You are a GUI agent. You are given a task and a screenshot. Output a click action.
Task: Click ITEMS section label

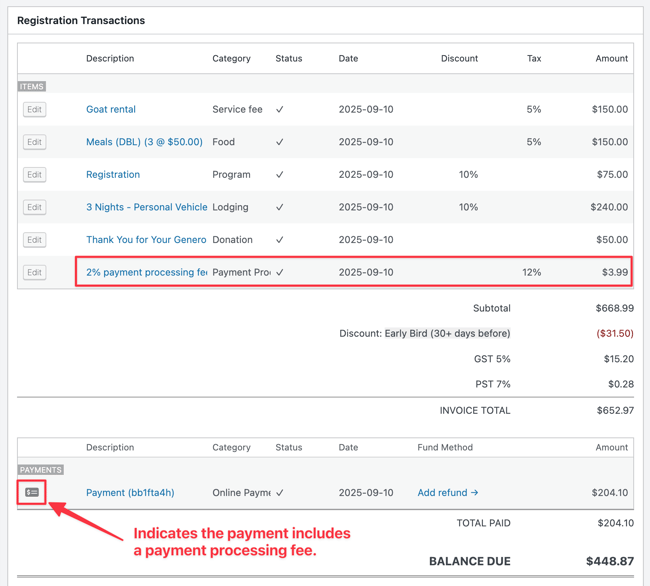(x=32, y=87)
